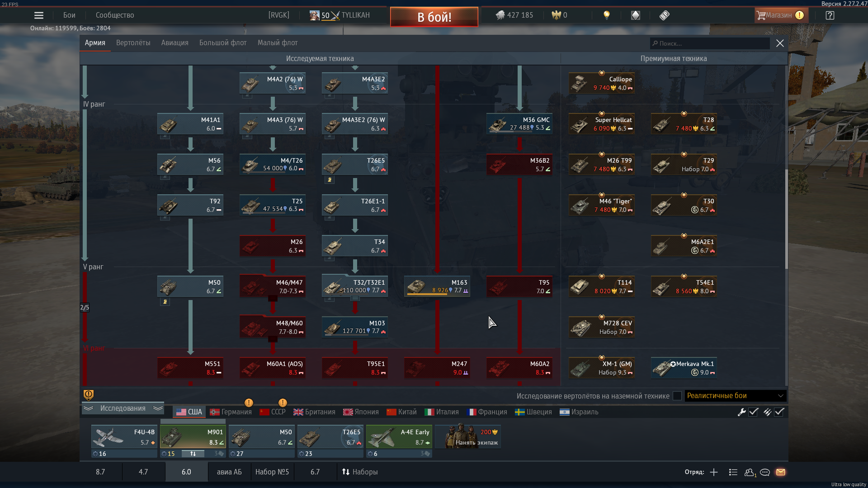Click the swap arrows under M901 slot
This screenshot has width=868, height=488.
coord(193,454)
